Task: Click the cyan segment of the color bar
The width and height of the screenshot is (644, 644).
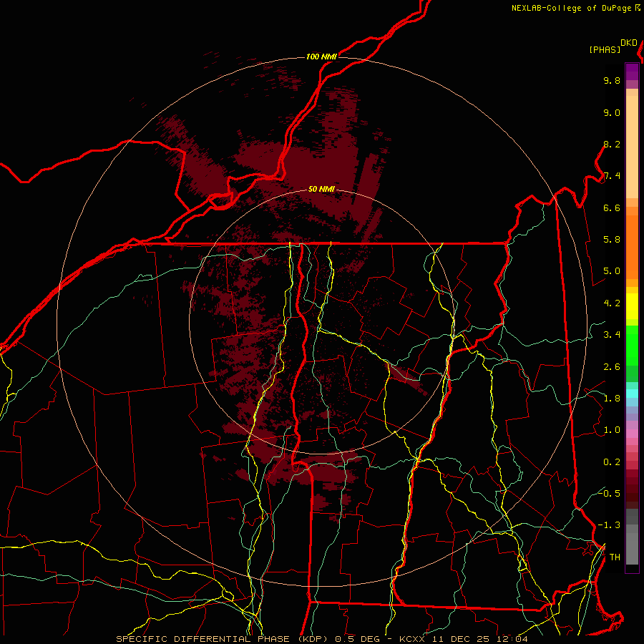Action: (632, 394)
